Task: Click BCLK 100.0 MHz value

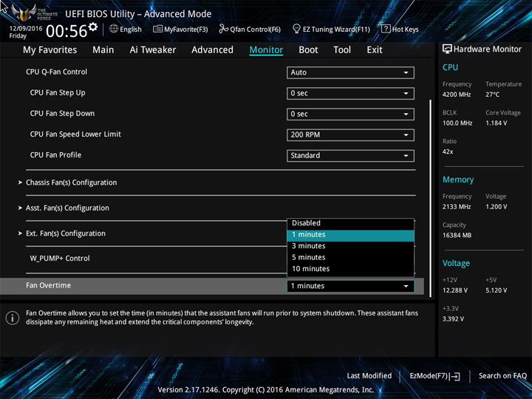Action: click(457, 123)
